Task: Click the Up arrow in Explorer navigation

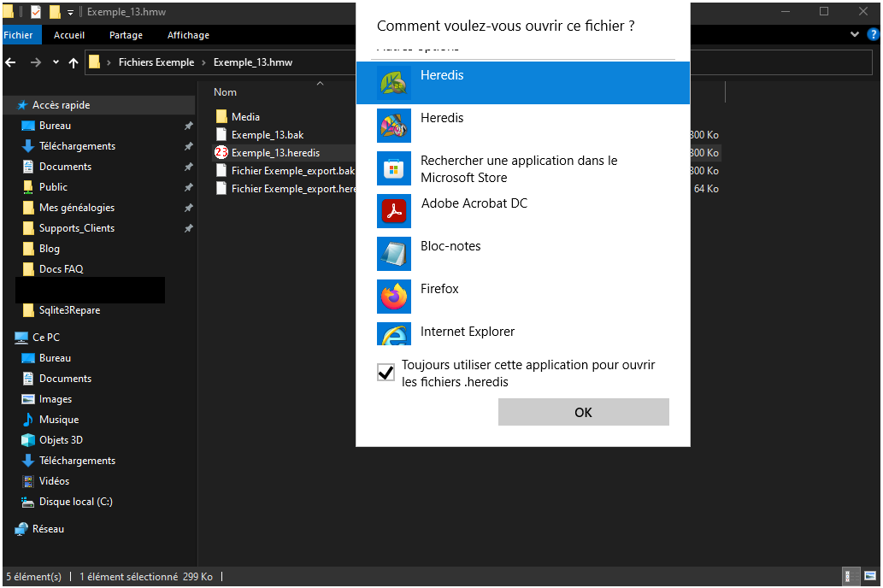Action: point(74,62)
